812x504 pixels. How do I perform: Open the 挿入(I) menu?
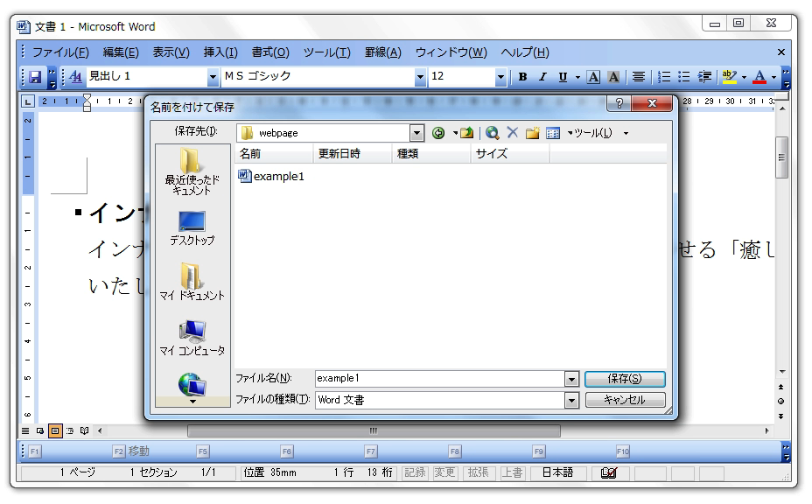[x=220, y=52]
